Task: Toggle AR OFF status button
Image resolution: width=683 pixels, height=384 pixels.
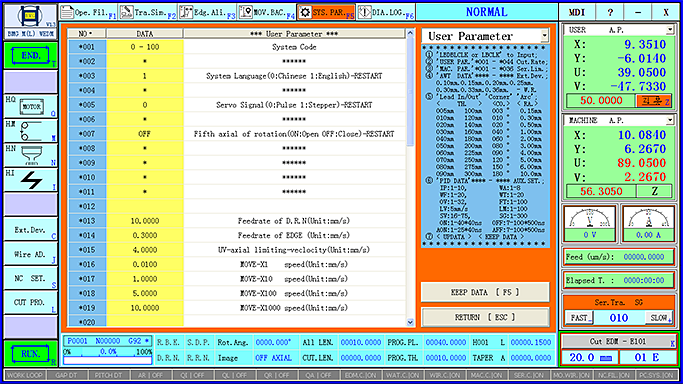Action: pyautogui.click(x=151, y=375)
